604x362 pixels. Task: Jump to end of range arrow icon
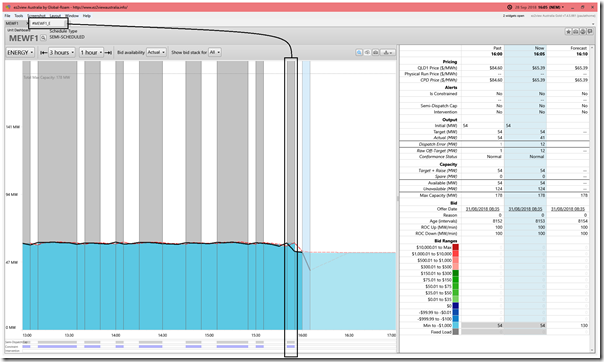pos(109,52)
